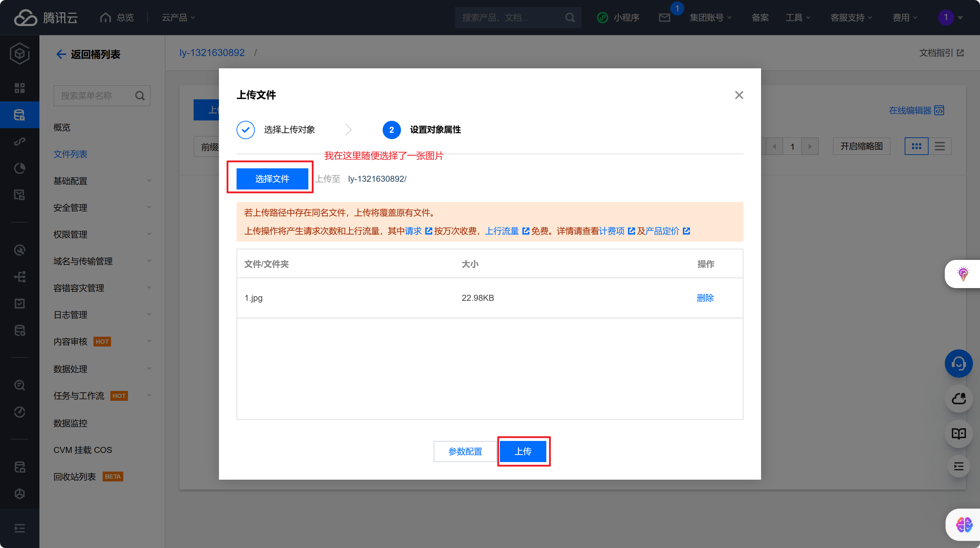Click the object storage sidebar icon

[19, 114]
